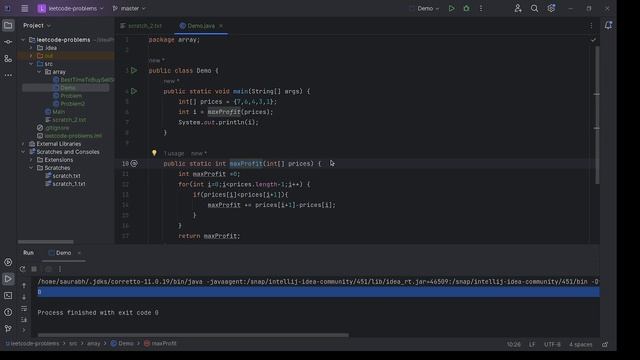Collapse Scratches and Consoles node
This screenshot has height=360, width=640.
pos(23,152)
